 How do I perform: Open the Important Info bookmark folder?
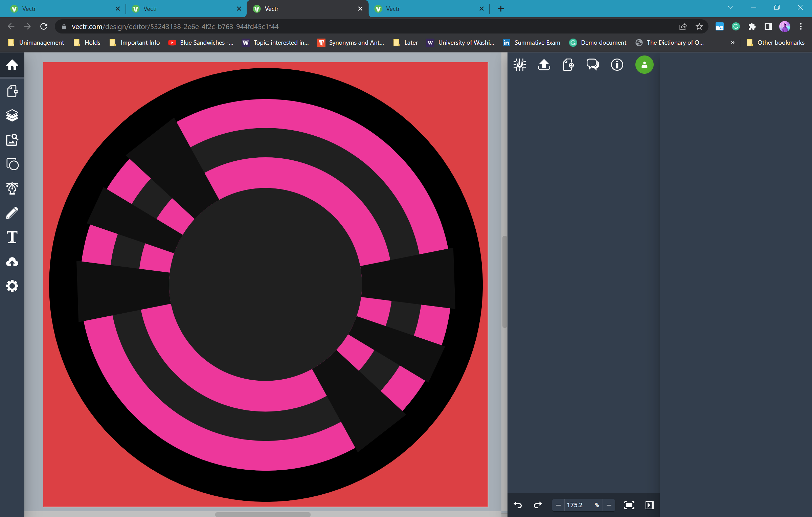135,43
